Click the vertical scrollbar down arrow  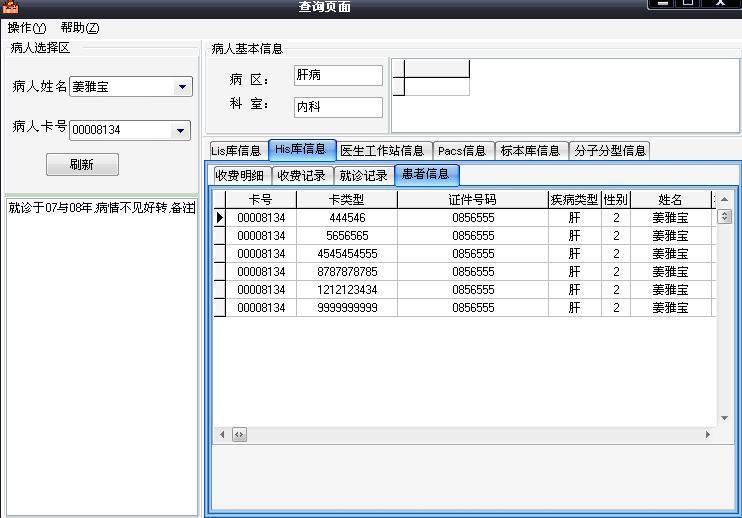click(725, 418)
